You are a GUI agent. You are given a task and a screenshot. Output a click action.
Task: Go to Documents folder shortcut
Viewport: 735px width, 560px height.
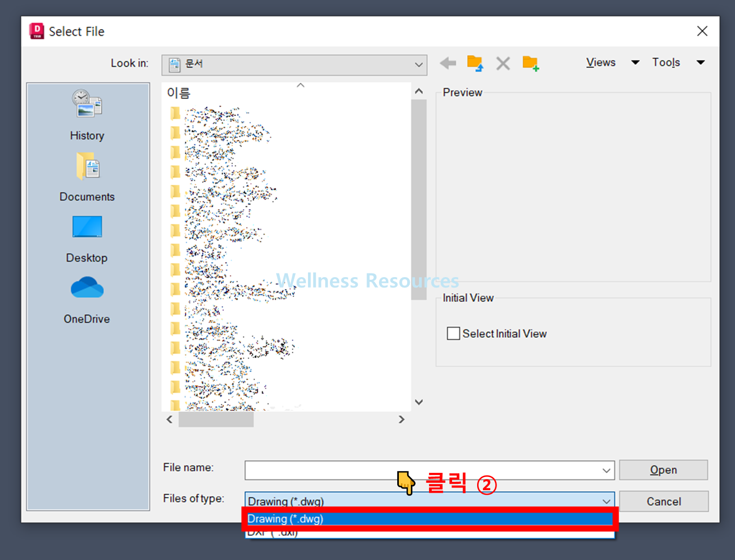87,177
